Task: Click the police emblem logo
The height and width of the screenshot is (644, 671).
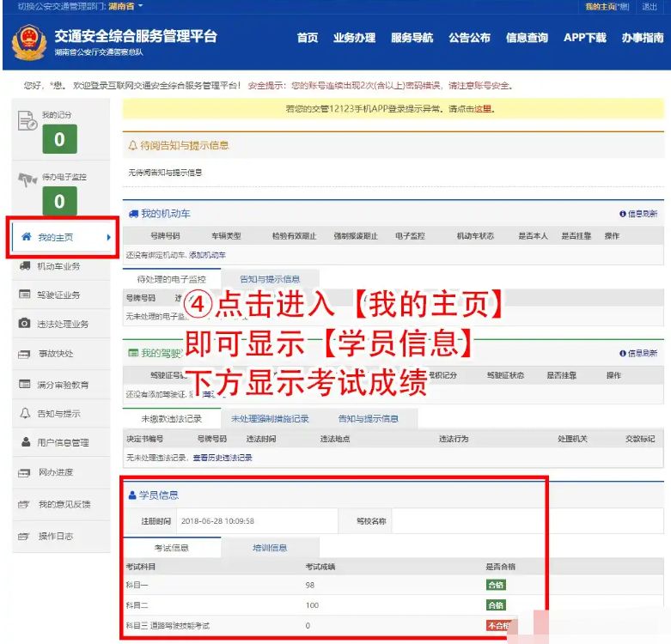Action: (x=28, y=43)
